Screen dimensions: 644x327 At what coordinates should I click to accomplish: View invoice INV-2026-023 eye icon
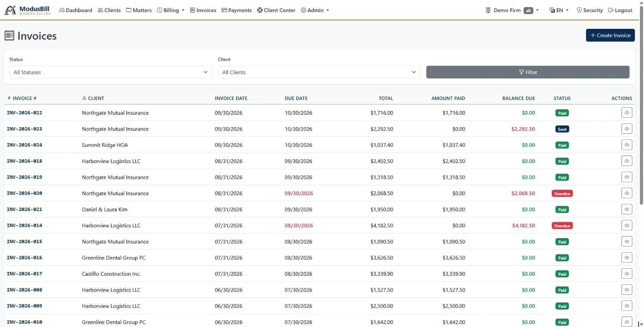pos(626,129)
